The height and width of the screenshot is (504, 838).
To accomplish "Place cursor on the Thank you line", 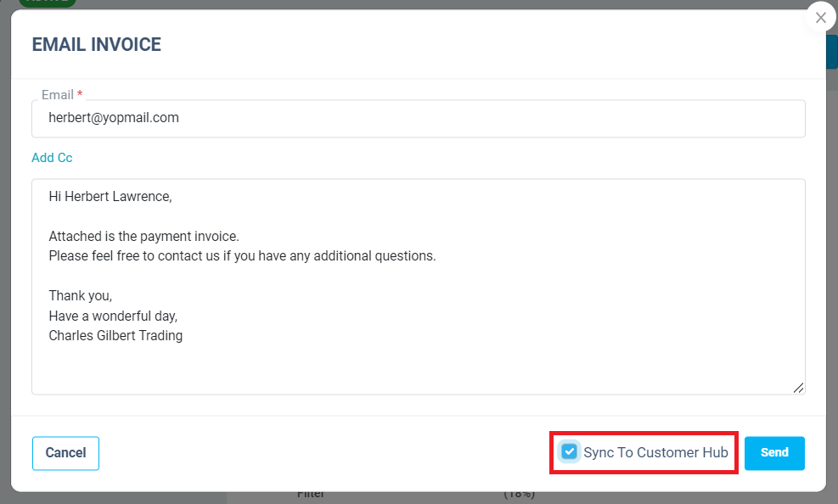I will [x=81, y=296].
